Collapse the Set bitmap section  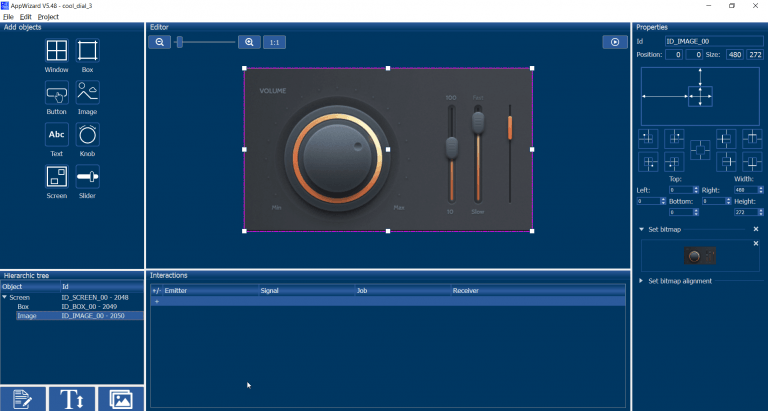(x=641, y=229)
